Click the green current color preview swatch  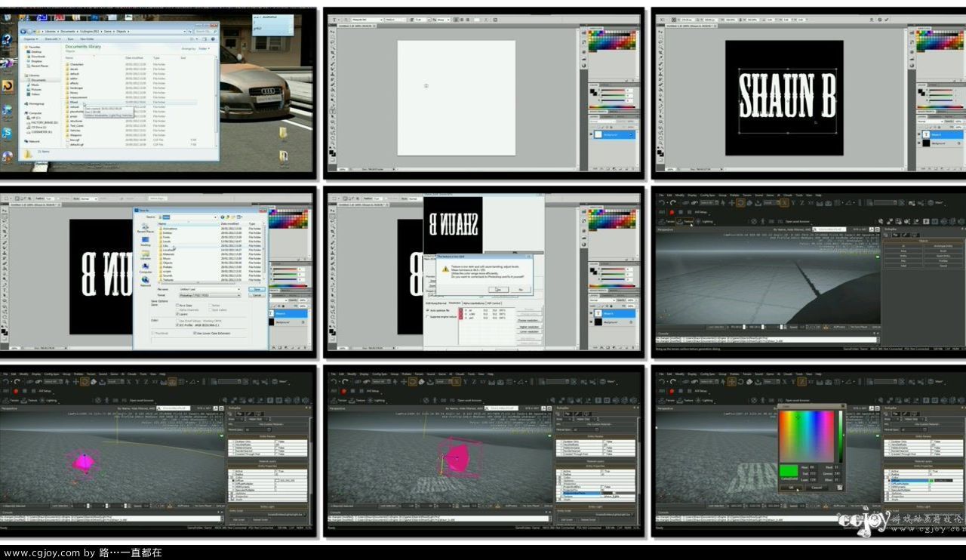(x=789, y=470)
